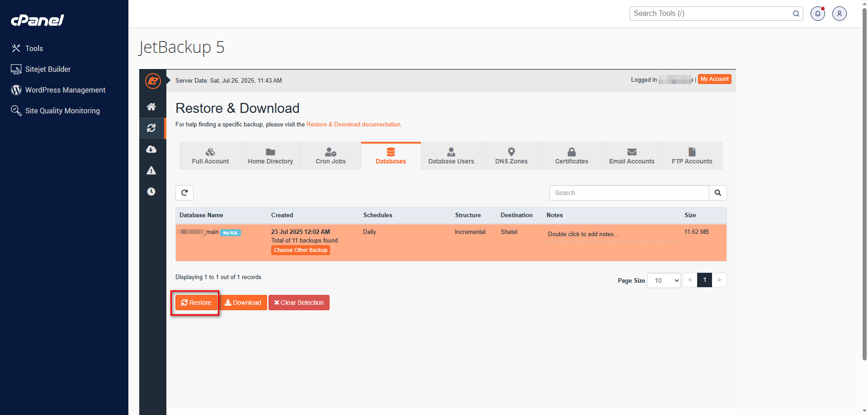The image size is (868, 415).
Task: Click the JetBackup home icon in sidebar
Action: (x=151, y=107)
